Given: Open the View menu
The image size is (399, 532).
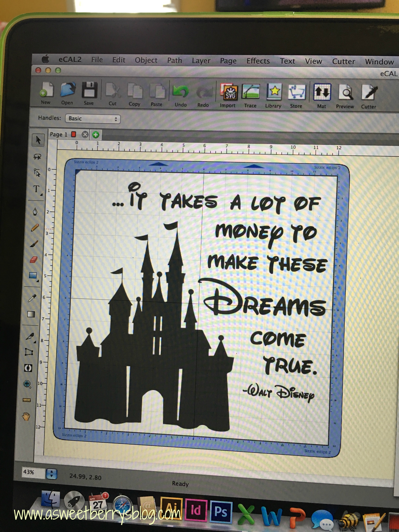Looking at the screenshot, I should coord(314,61).
